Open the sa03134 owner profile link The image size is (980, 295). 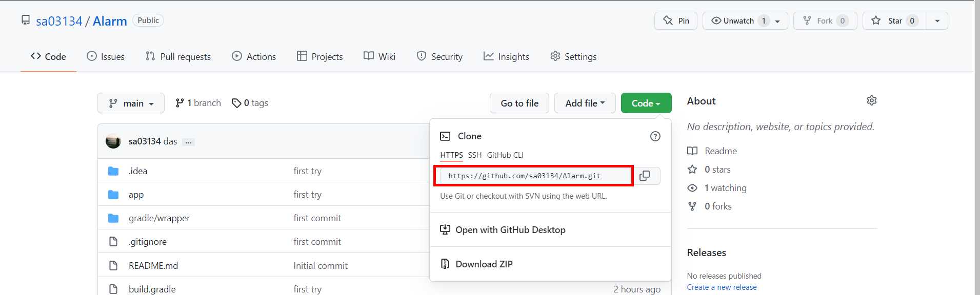pos(59,21)
